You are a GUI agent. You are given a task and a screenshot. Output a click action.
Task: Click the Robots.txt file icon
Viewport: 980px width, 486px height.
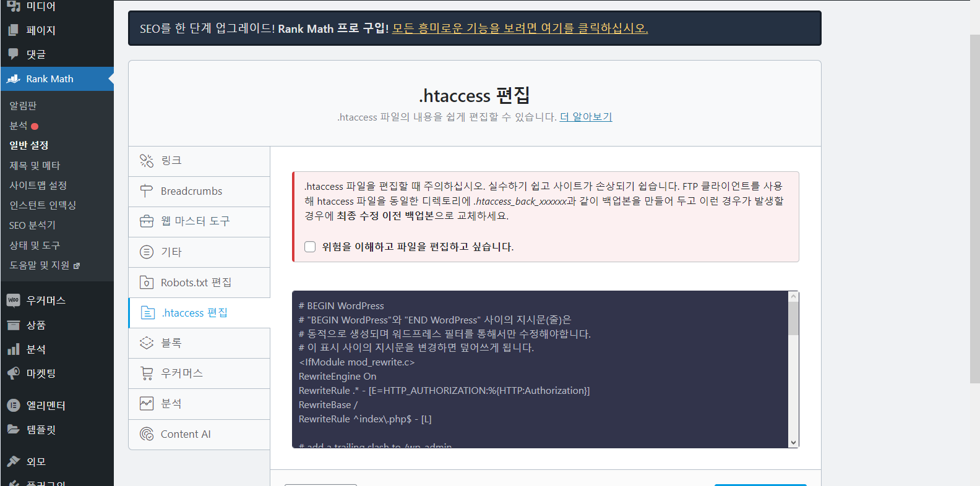tap(147, 283)
